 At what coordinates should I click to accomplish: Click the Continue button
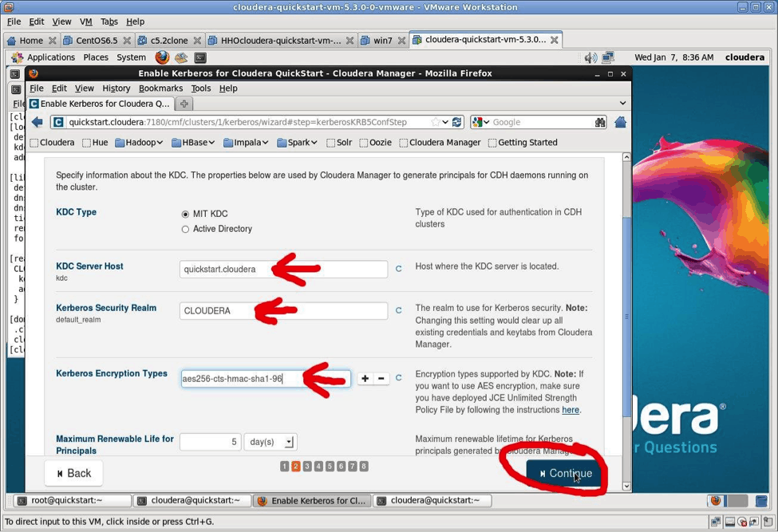click(565, 473)
